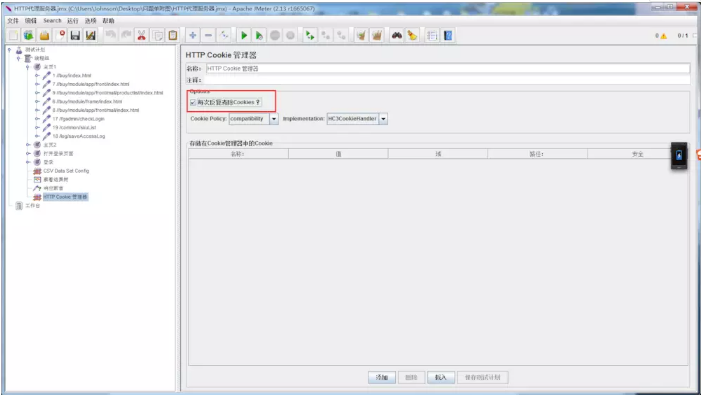This screenshot has height=398, width=701.
Task: Click the remote stop all icon
Action: click(x=325, y=35)
